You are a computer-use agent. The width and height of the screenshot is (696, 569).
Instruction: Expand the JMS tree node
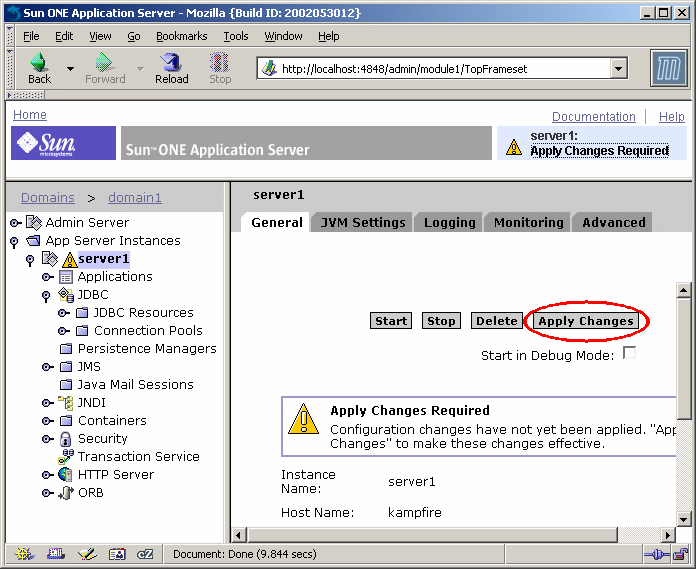tap(48, 367)
